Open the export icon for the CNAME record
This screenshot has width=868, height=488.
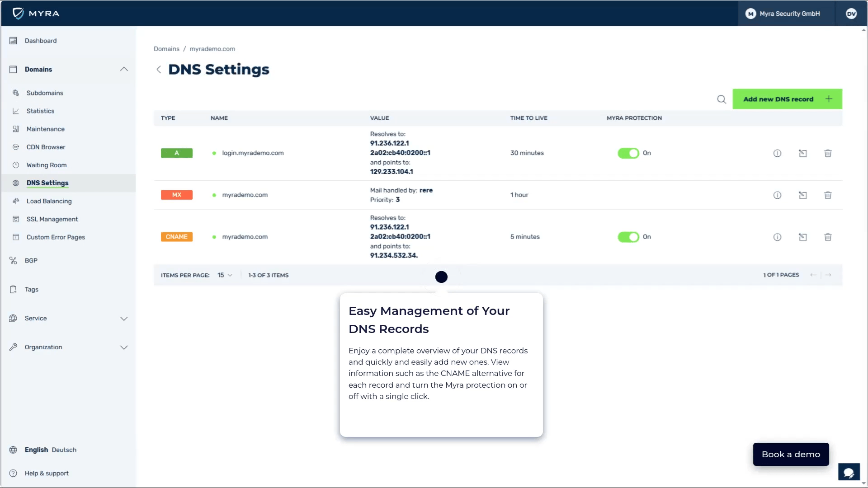coord(803,237)
